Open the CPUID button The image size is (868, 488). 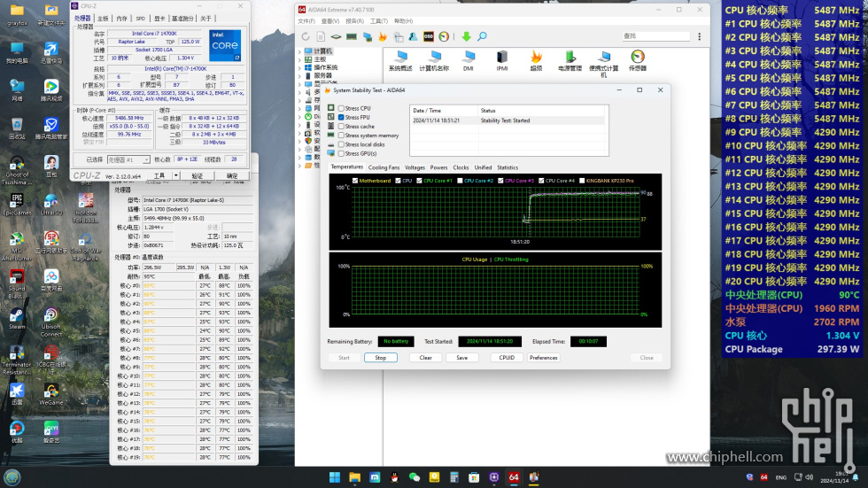[x=507, y=358]
